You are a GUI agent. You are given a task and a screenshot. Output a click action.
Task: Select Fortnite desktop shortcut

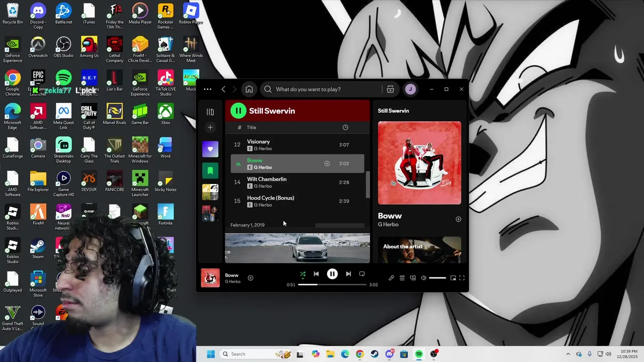[165, 215]
